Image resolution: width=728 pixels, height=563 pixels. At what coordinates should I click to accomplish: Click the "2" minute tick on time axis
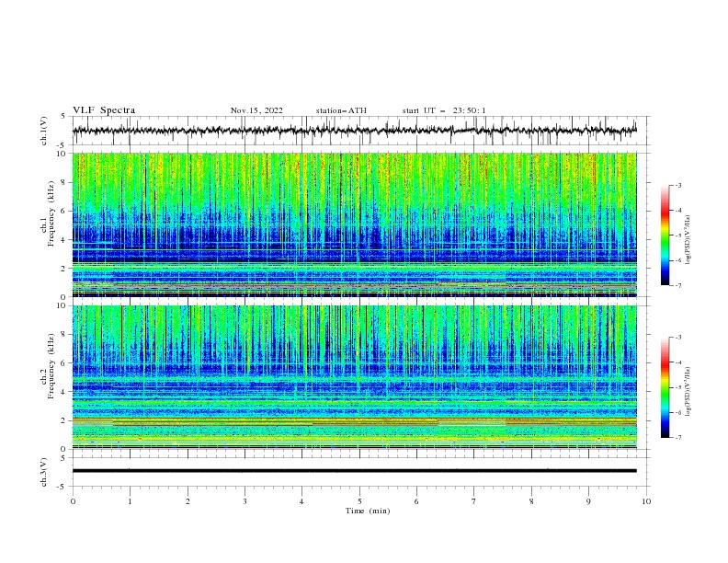coord(188,501)
